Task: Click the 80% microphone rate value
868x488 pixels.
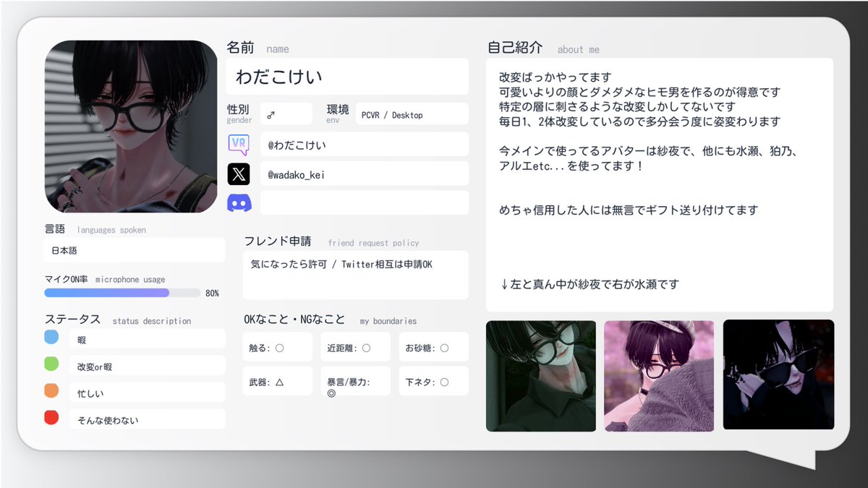Action: click(x=212, y=294)
